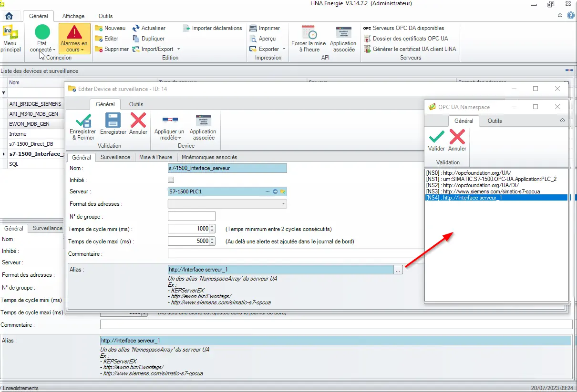Click the folder icon in Serveur field
The width and height of the screenshot is (577, 392).
coord(282,191)
